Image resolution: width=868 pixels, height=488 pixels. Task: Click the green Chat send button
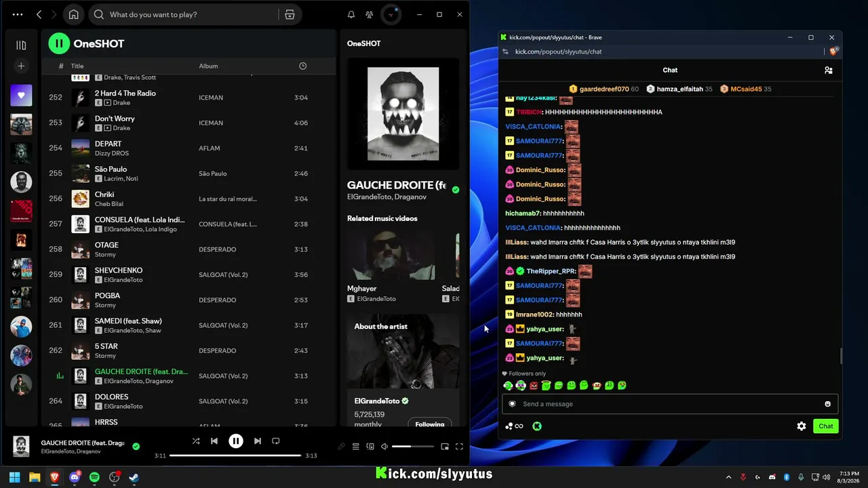tap(826, 426)
